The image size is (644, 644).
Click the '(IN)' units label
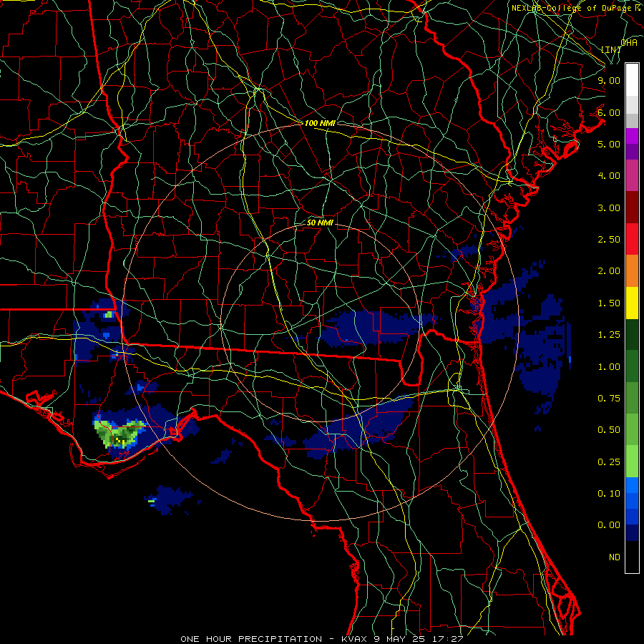pyautogui.click(x=611, y=49)
